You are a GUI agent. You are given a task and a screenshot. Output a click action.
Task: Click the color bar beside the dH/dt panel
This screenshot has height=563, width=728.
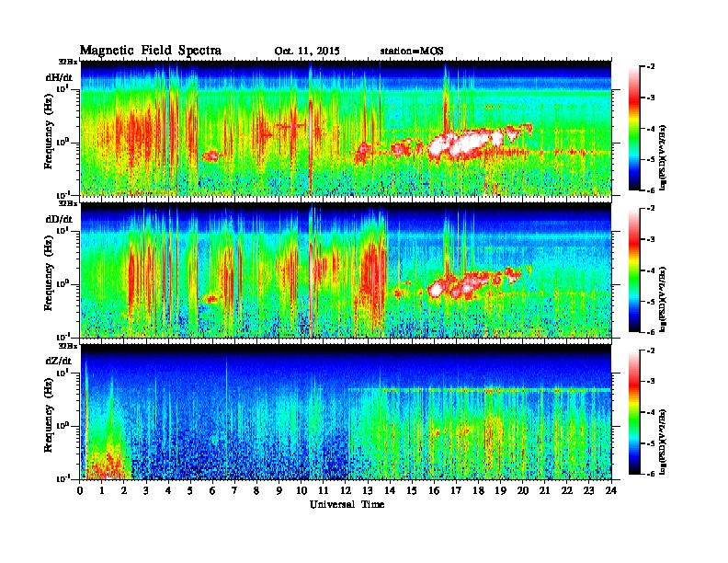[x=633, y=128]
